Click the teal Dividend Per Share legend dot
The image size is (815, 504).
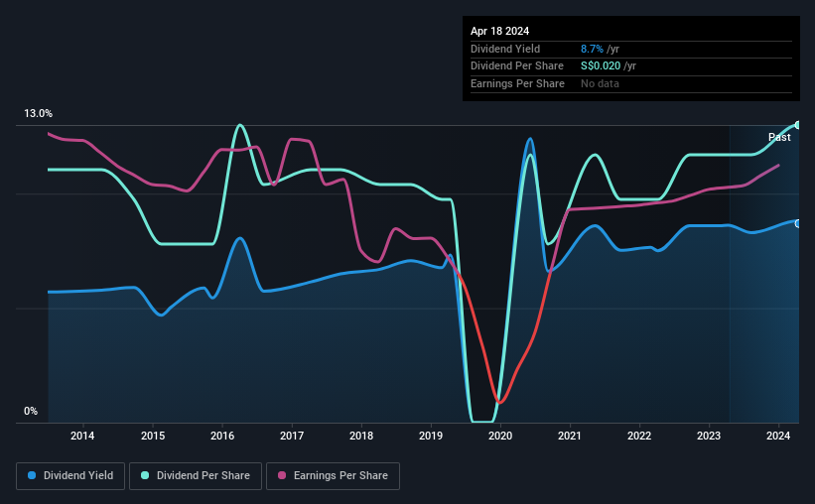(x=145, y=475)
